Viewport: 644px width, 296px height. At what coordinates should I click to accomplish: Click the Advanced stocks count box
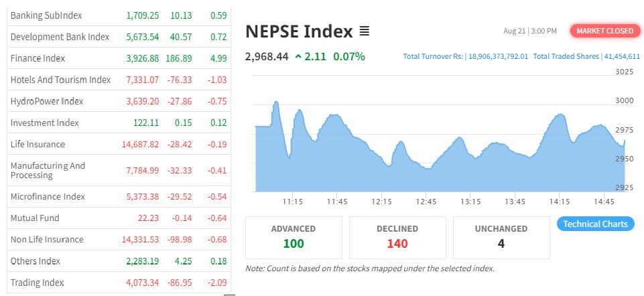(294, 237)
